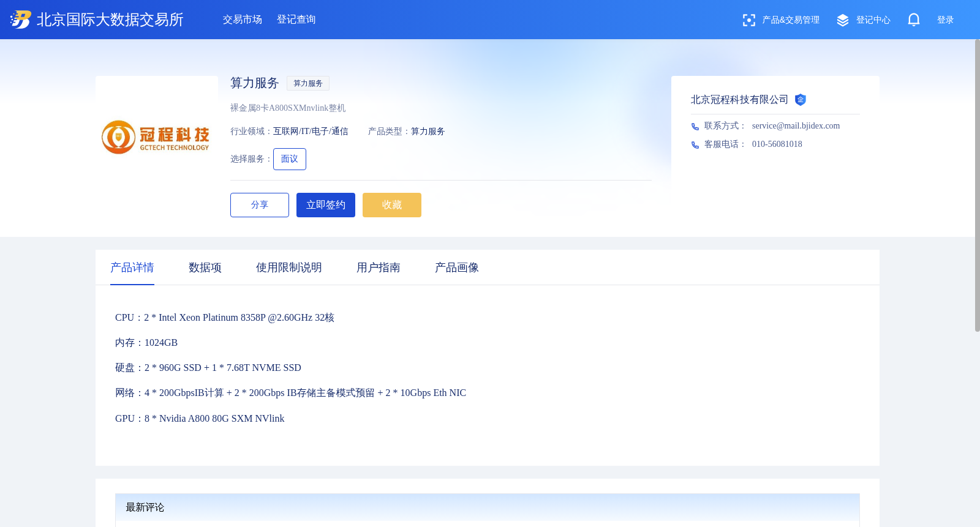
Task: Click the 网络 specification line
Action: (291, 393)
